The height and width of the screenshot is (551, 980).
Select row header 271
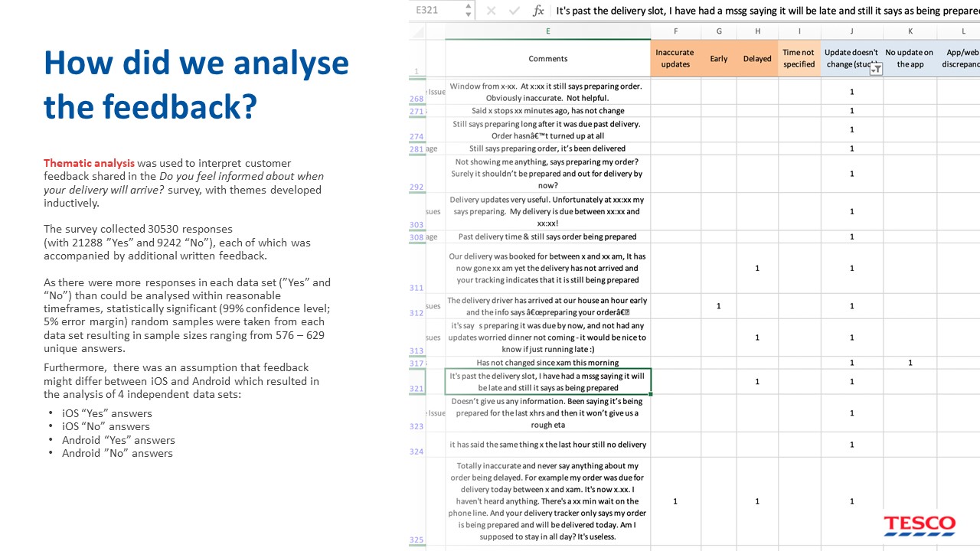click(417, 110)
